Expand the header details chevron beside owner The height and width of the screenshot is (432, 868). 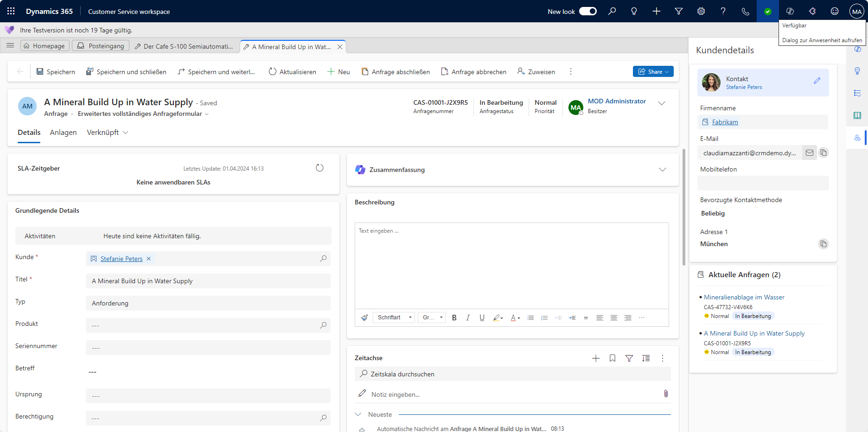[x=662, y=103]
